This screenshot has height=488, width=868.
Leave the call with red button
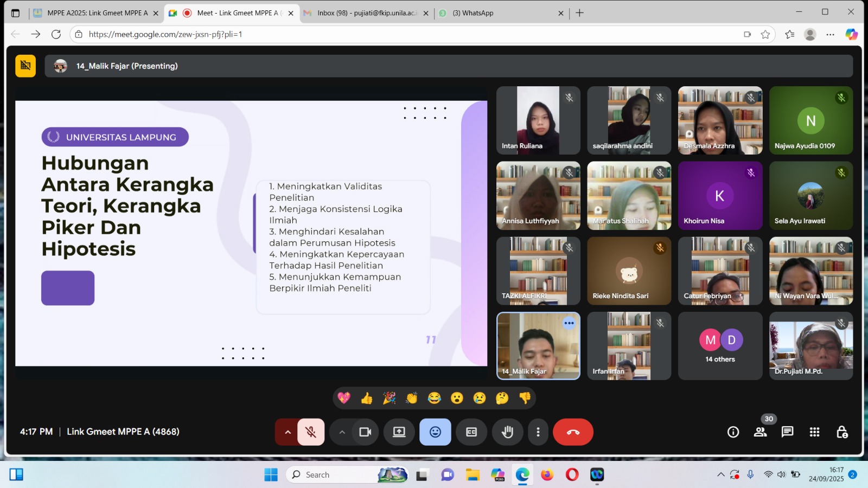click(573, 432)
